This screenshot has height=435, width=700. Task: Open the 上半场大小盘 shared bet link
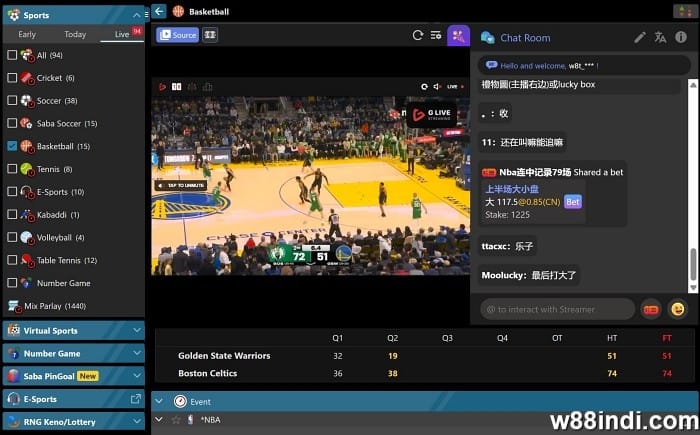pyautogui.click(x=512, y=189)
